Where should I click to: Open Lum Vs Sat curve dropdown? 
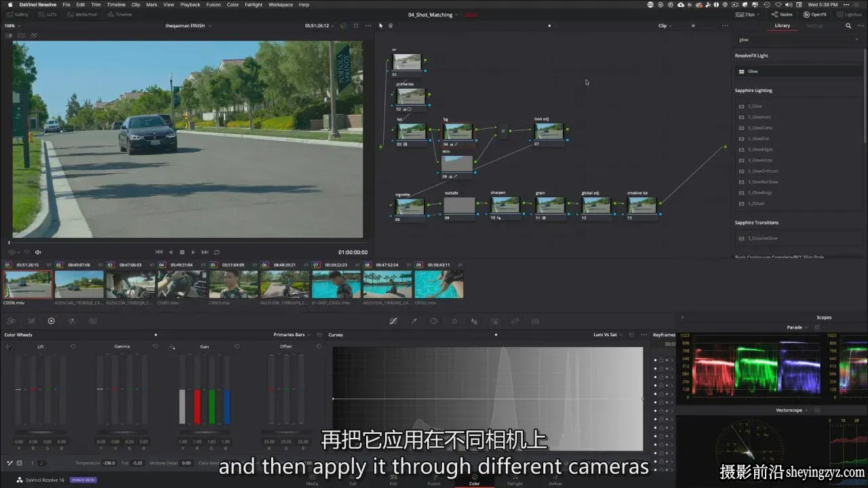click(608, 335)
